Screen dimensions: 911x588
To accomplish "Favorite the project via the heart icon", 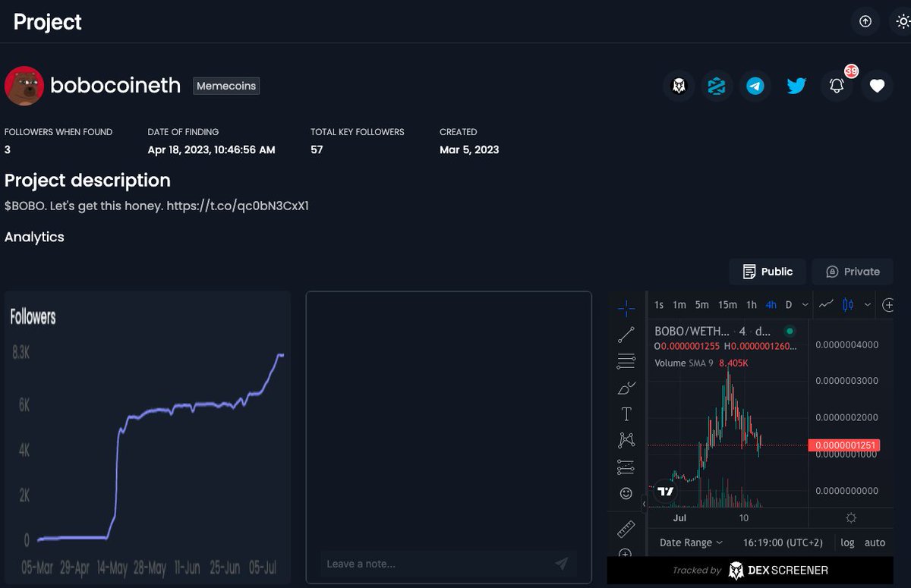I will pos(877,86).
